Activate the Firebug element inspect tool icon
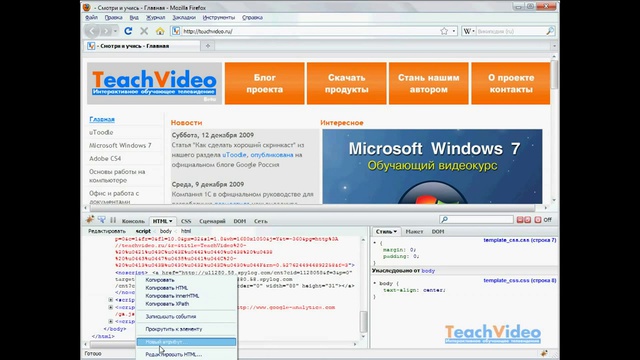This screenshot has height=360, width=640. click(x=101, y=220)
